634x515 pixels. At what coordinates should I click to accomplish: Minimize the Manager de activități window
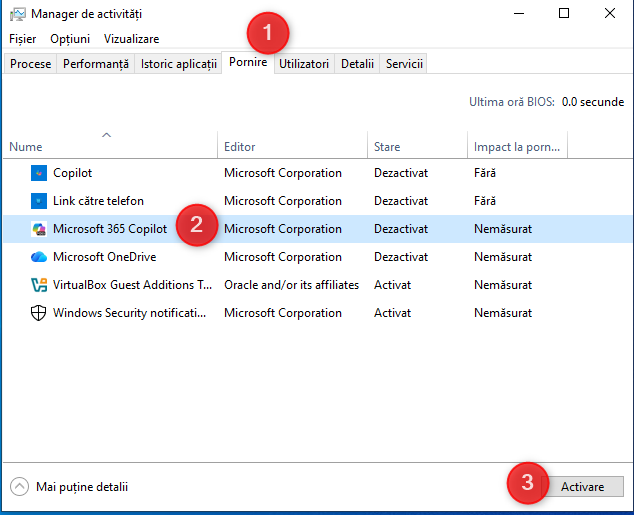[519, 13]
